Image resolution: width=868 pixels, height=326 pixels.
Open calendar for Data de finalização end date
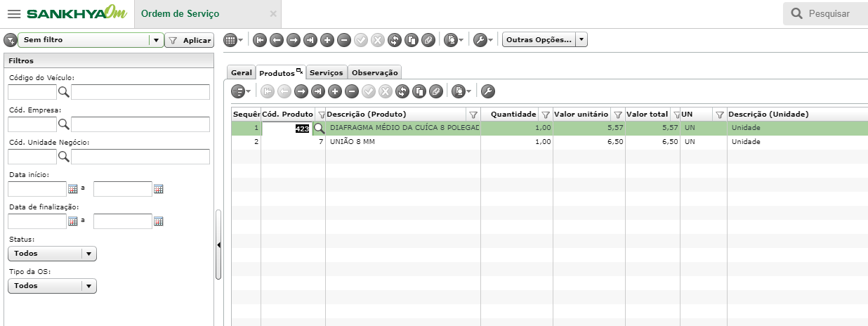158,221
